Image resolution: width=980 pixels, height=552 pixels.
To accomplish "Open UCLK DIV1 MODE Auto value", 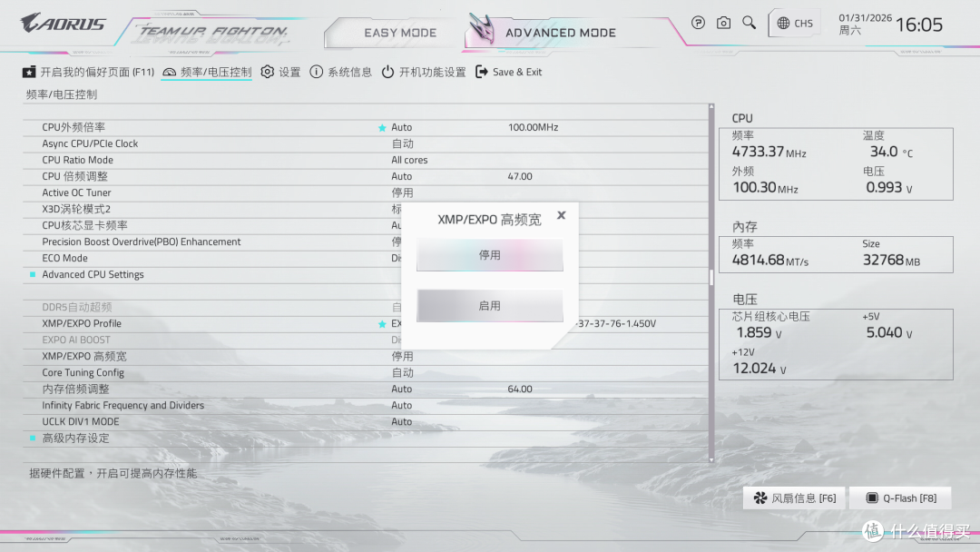I will (401, 421).
